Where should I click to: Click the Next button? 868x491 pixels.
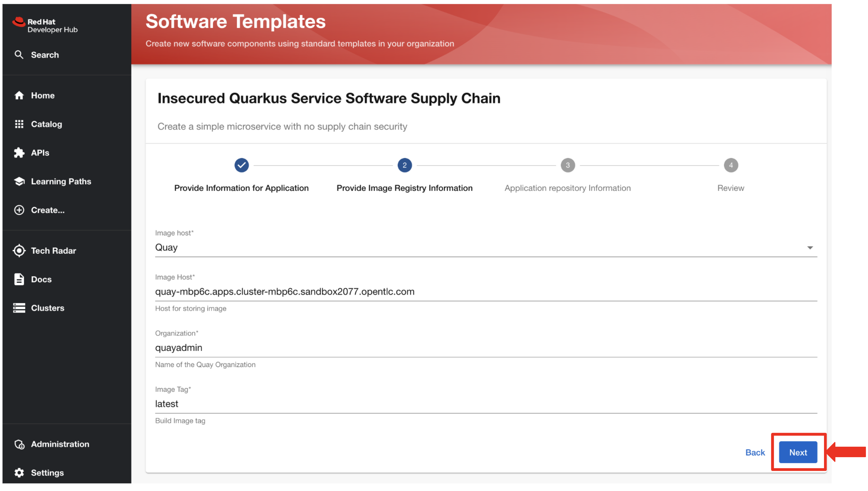click(798, 452)
